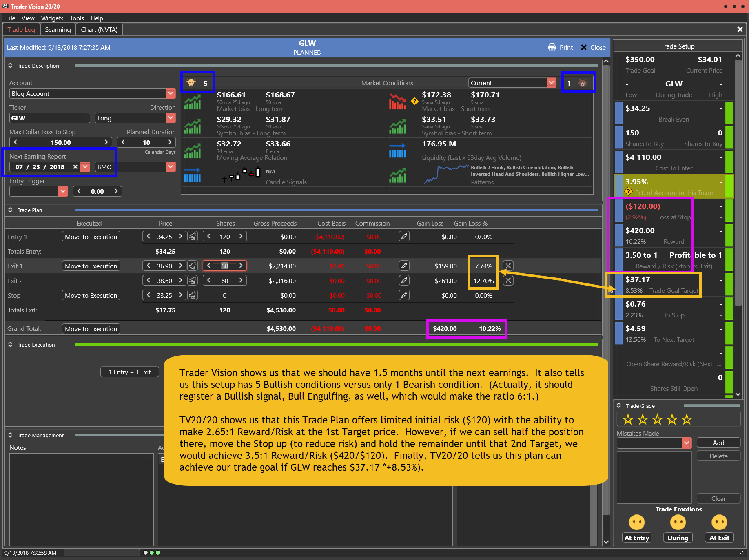749x560 pixels.
Task: Decrease Entry 1 price
Action: coord(148,236)
